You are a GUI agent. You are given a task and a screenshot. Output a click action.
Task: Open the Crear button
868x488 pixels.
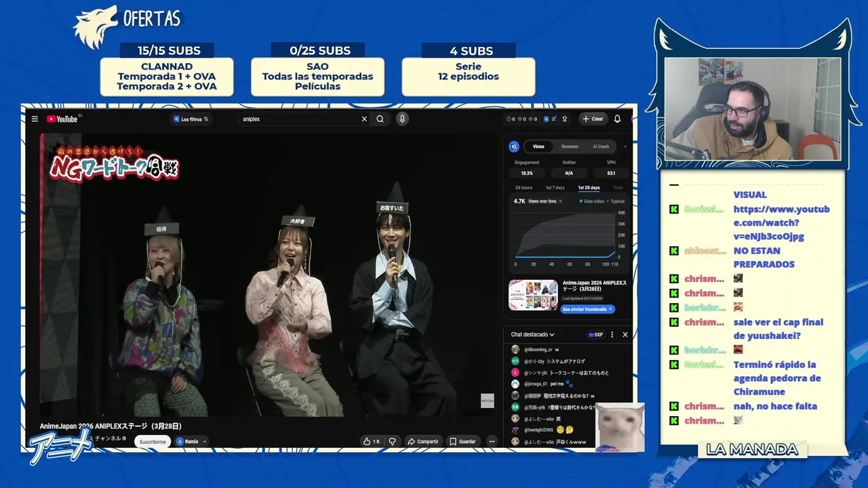[593, 119]
